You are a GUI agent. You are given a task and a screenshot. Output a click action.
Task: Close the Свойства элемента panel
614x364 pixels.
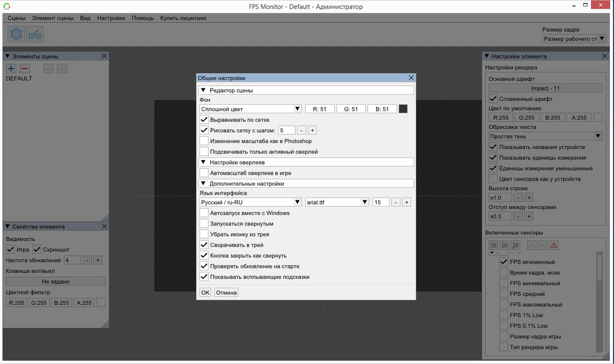[104, 226]
